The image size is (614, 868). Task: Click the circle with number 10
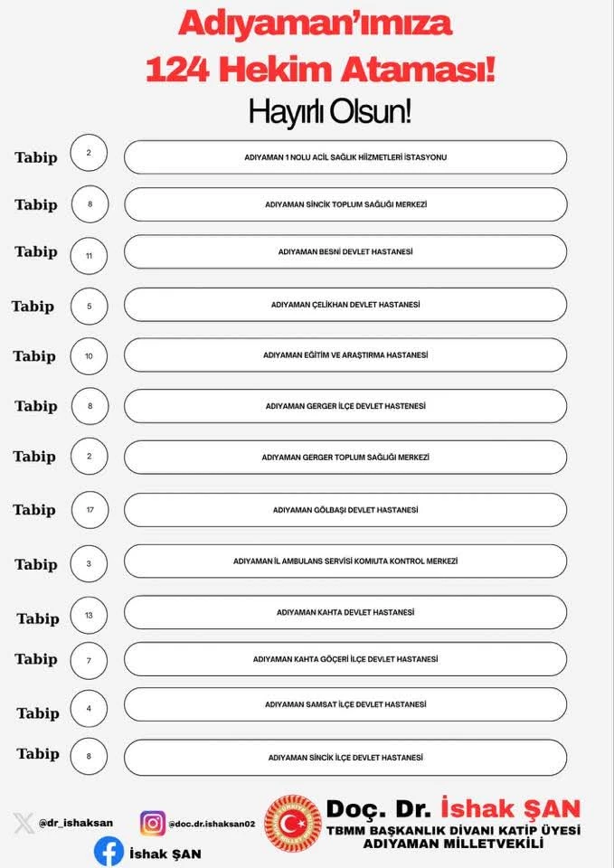89,356
